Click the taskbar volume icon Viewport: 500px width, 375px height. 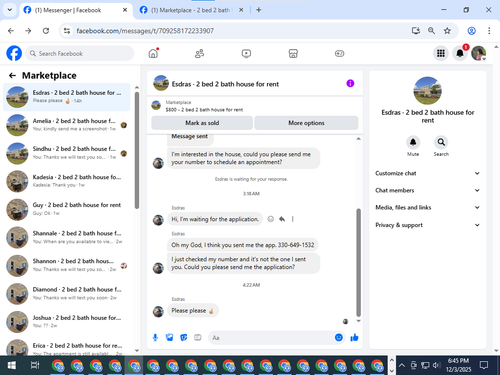click(436, 365)
